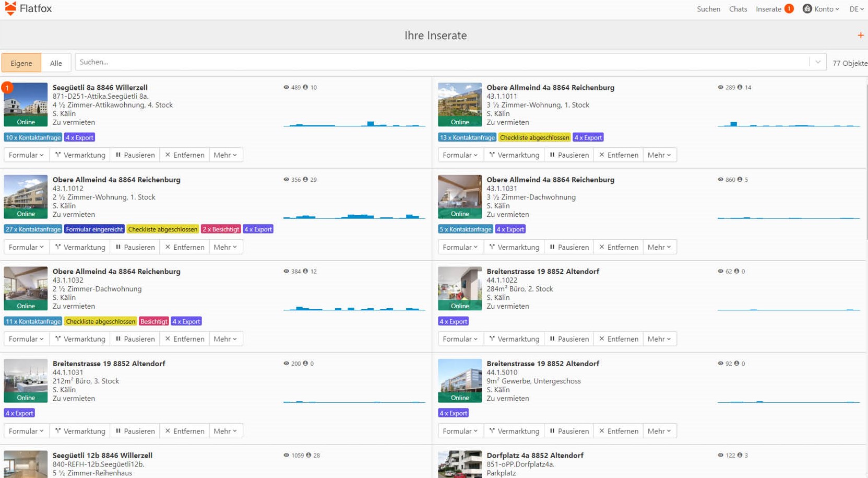868x478 pixels.
Task: Switch to Alle listings filter
Action: point(56,63)
